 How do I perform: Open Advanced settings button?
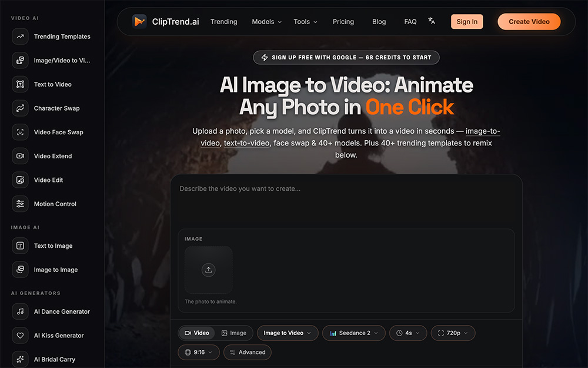(248, 352)
